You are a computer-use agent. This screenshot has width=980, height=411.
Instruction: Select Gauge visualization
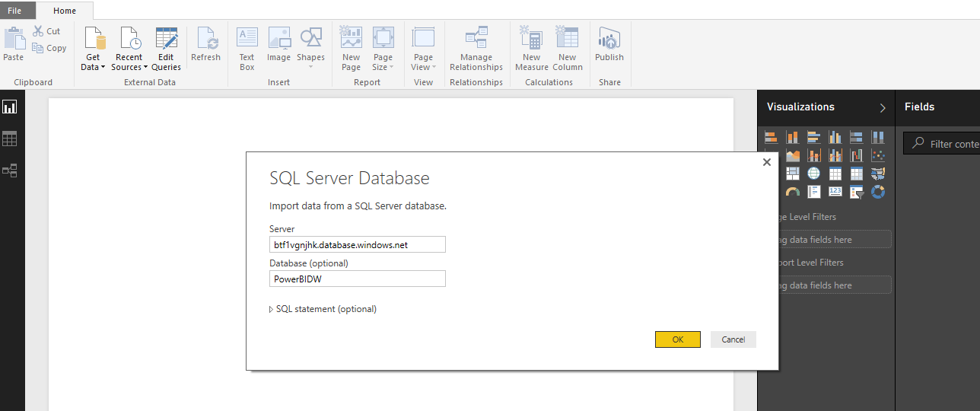pos(792,192)
